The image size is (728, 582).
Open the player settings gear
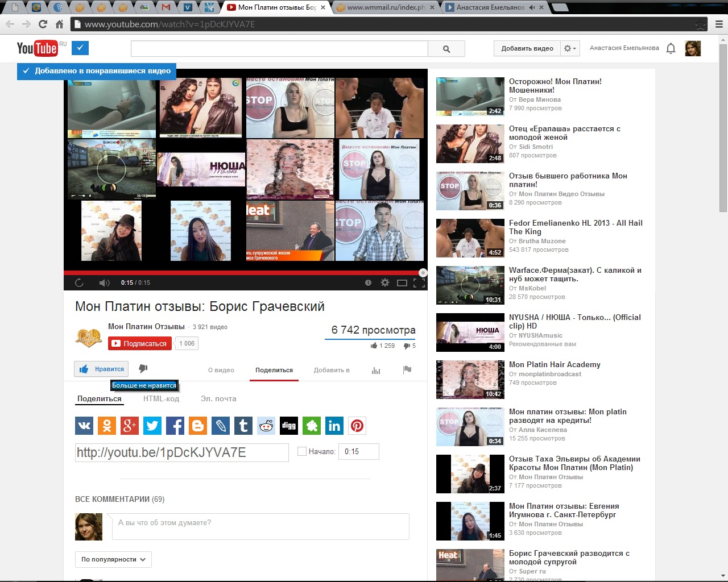[x=385, y=282]
